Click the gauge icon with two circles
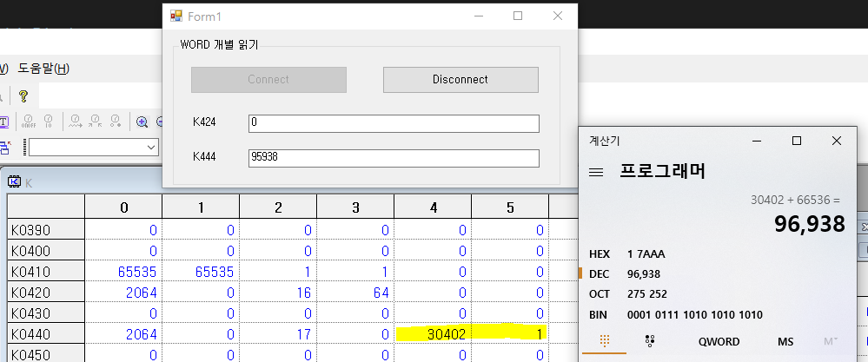 (x=116, y=121)
